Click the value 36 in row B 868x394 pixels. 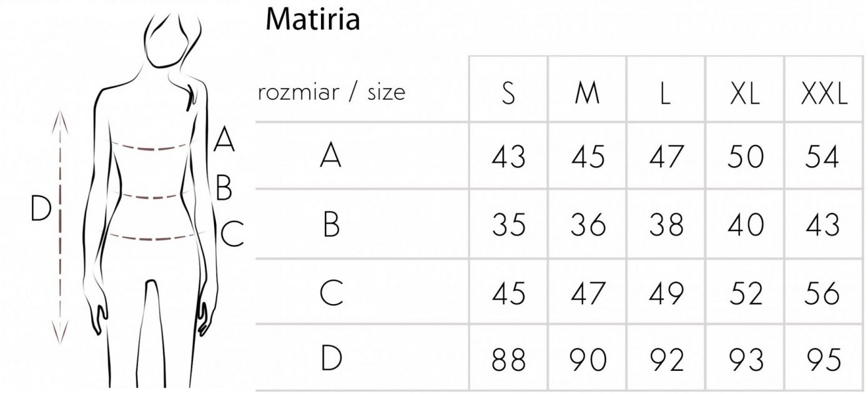(x=588, y=225)
